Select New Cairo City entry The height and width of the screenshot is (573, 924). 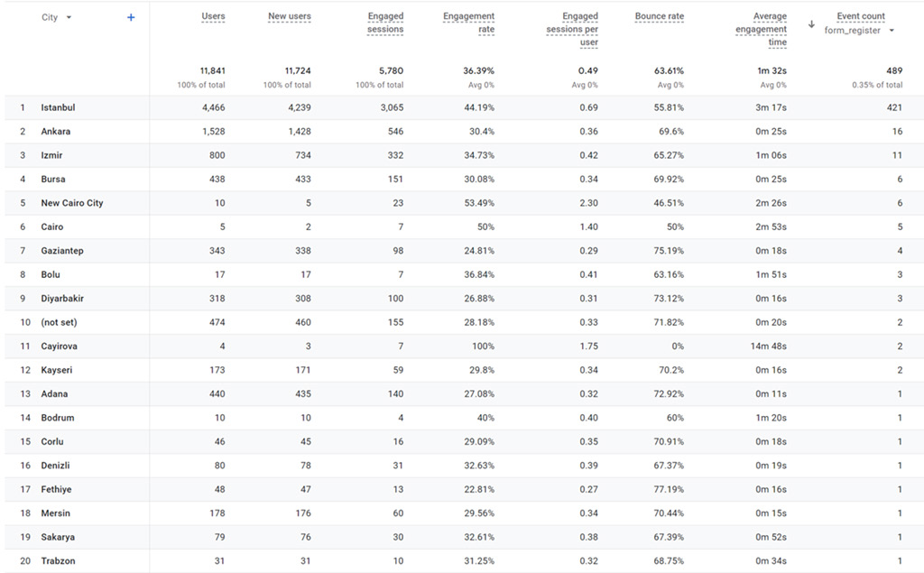(71, 203)
